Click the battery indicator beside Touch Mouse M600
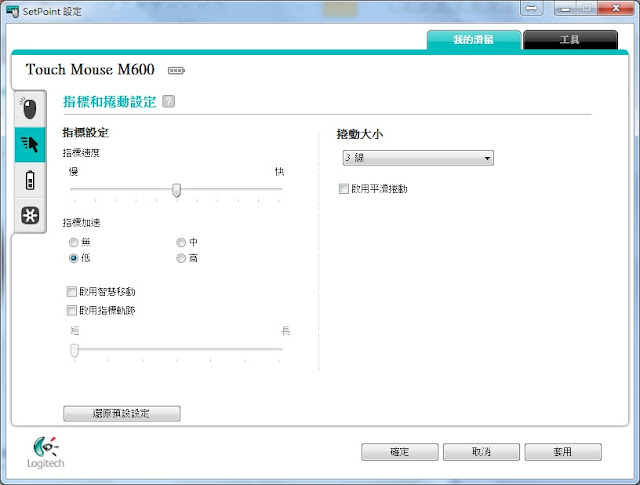Image resolution: width=640 pixels, height=485 pixels. (x=176, y=71)
